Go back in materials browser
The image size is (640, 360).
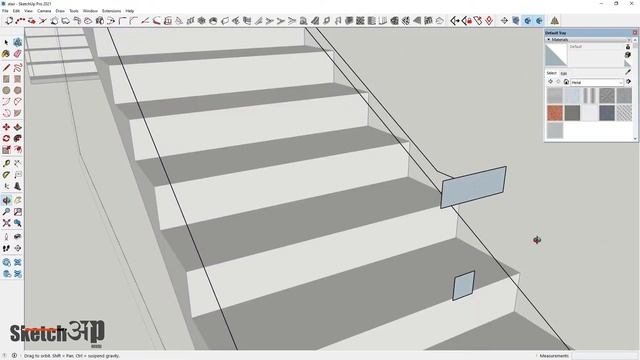(x=550, y=82)
